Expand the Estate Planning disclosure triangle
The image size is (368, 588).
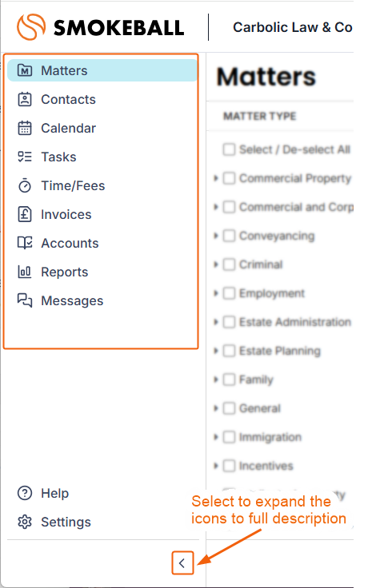point(216,351)
